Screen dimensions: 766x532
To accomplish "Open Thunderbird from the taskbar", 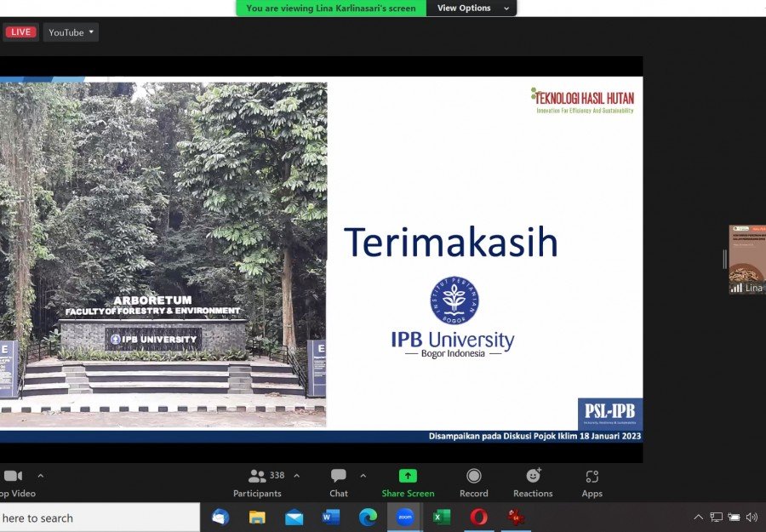I will (x=220, y=517).
